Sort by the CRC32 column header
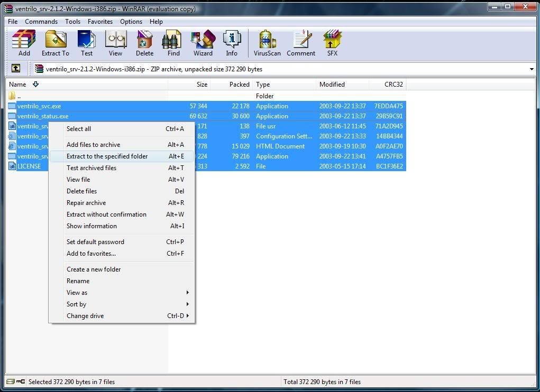 tap(388, 84)
